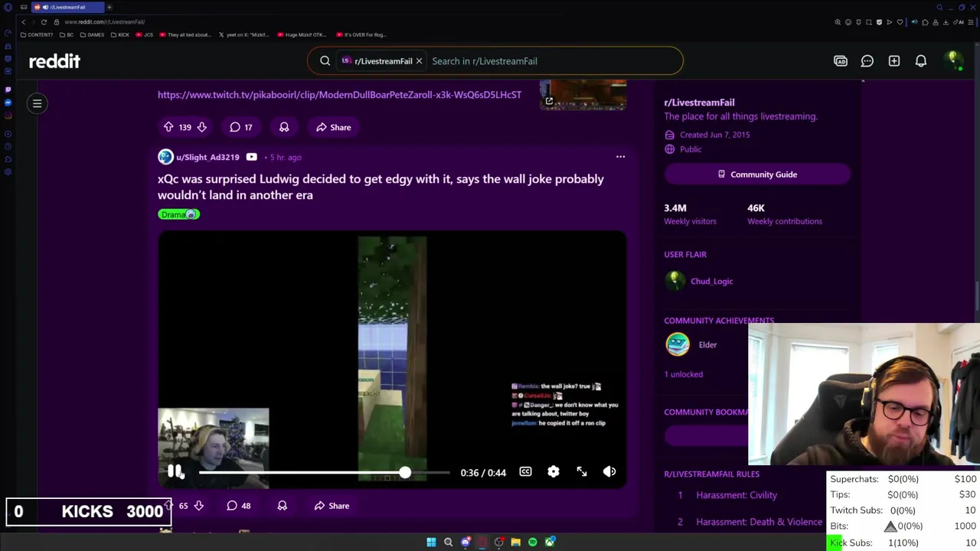Remove the r/LivestreamFail search filter
Screen dimensions: 980x551
point(419,61)
